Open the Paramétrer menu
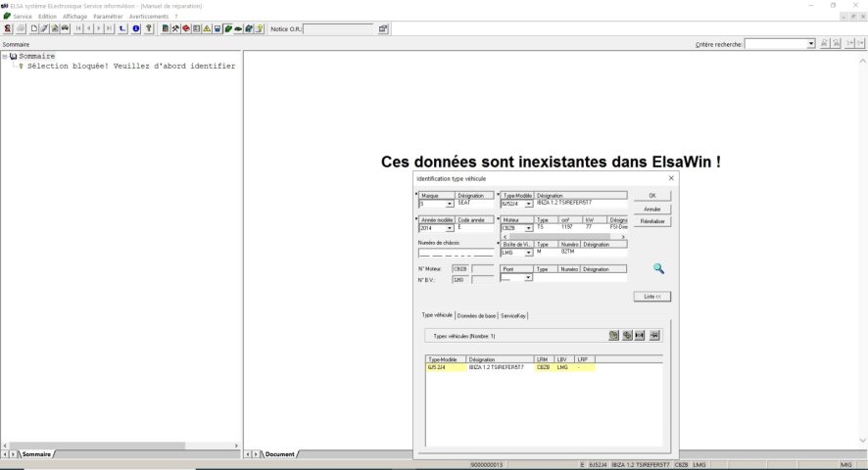The height and width of the screenshot is (470, 868). (x=108, y=17)
